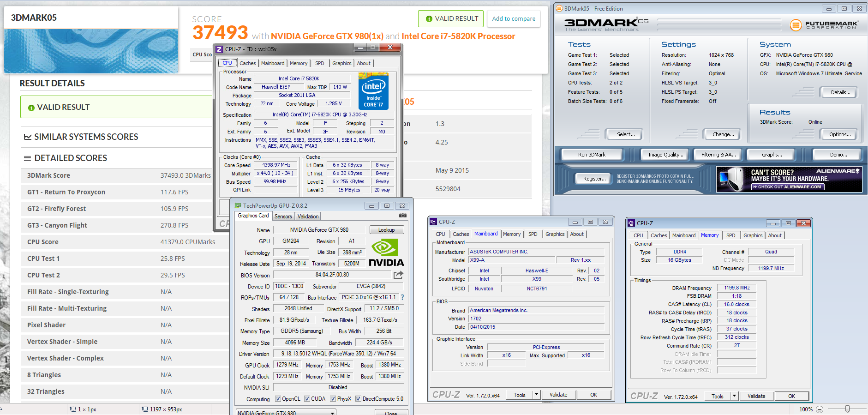This screenshot has height=415, width=868.
Task: Click the Driver Version field in GPU-Z
Action: tap(339, 354)
